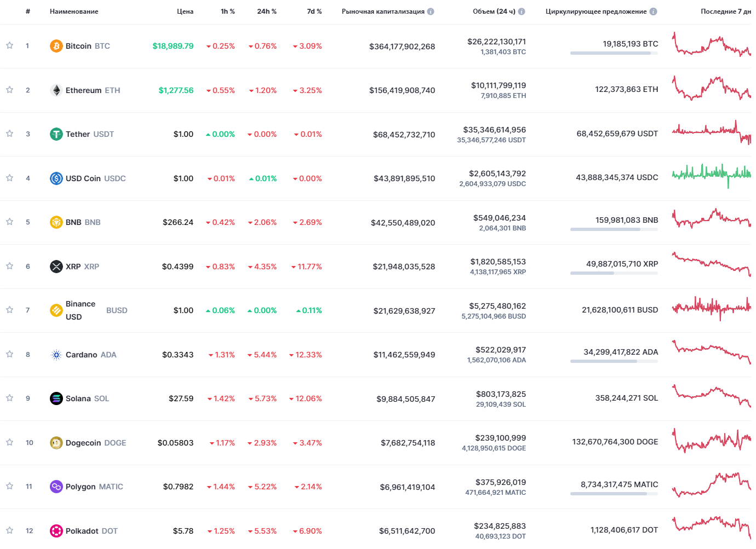
Task: Toggle the watchlist star for Cardano
Action: [x=9, y=355]
